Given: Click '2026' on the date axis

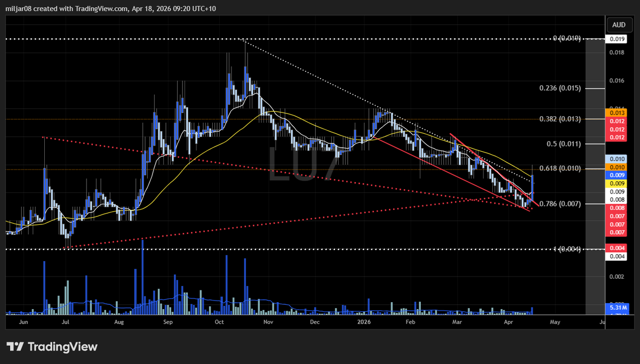Looking at the screenshot, I should [364, 322].
